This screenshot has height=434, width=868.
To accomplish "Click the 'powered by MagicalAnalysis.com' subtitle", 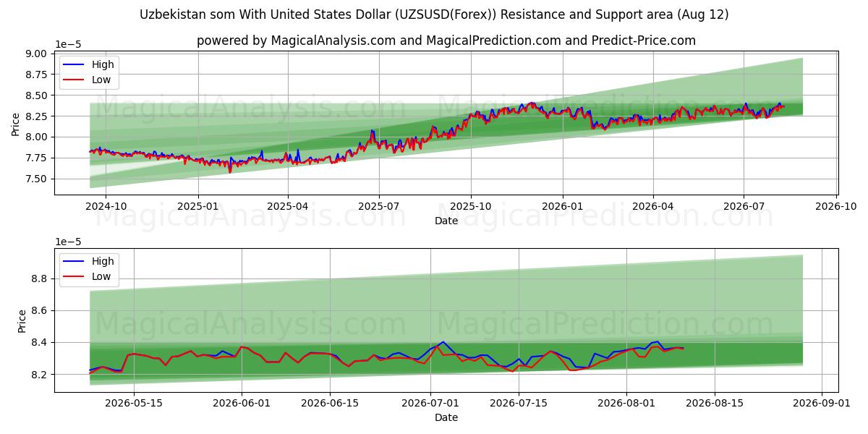I will point(446,41).
